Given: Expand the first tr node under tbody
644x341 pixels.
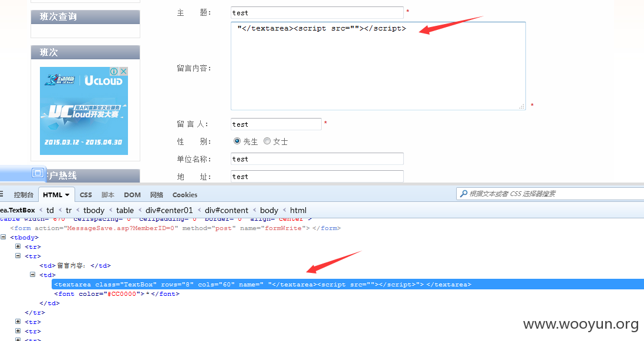Looking at the screenshot, I should click(18, 247).
